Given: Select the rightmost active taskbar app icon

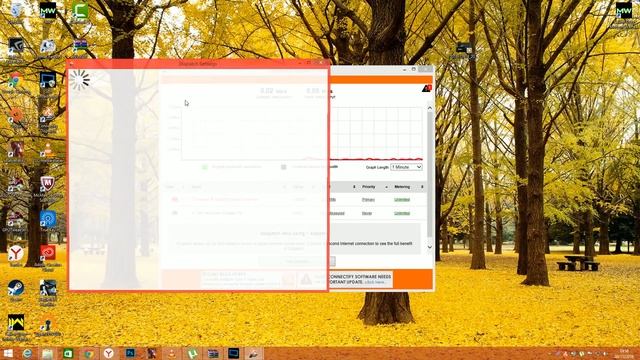Looking at the screenshot, I should coord(254,353).
